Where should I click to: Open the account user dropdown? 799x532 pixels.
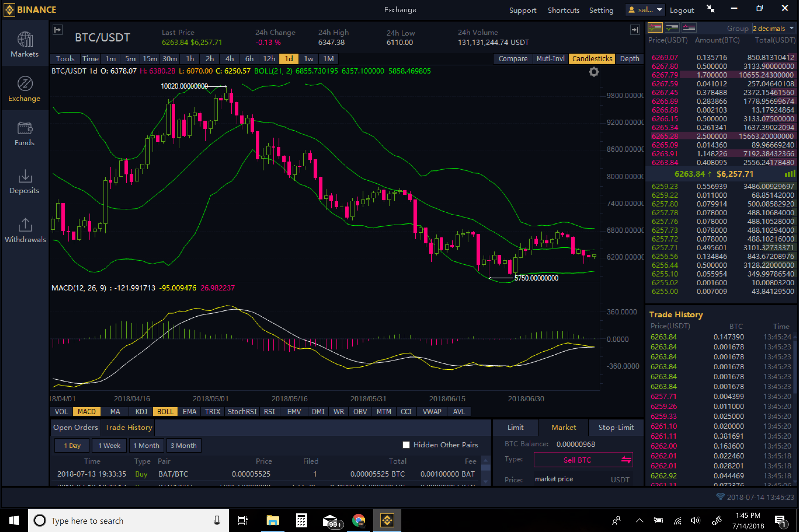click(x=645, y=10)
